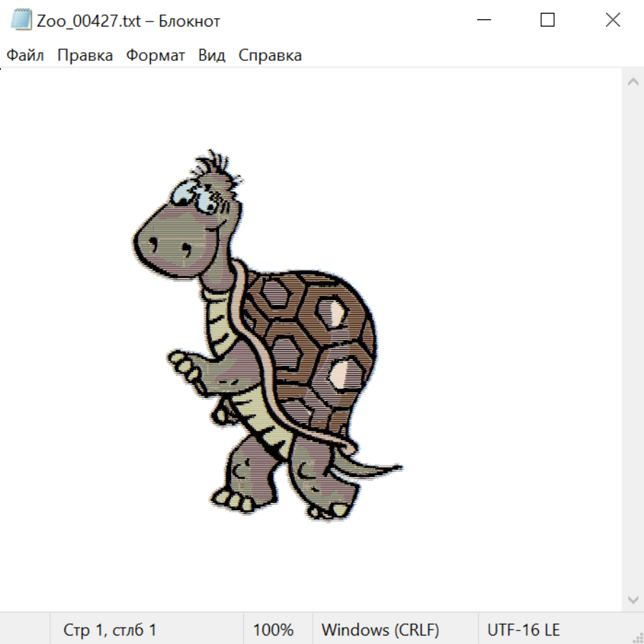Open the Файл menu
Screen dimensions: 644x644
click(26, 56)
